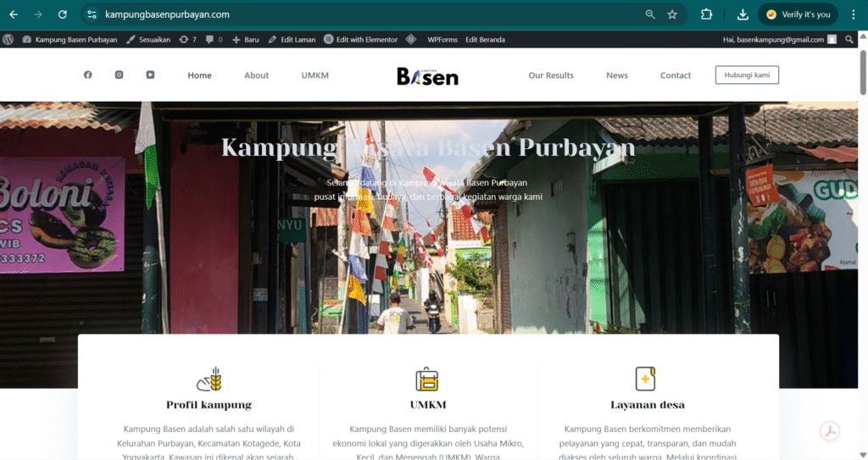The image size is (868, 460).
Task: Open the UMKM navigation item
Action: (314, 75)
